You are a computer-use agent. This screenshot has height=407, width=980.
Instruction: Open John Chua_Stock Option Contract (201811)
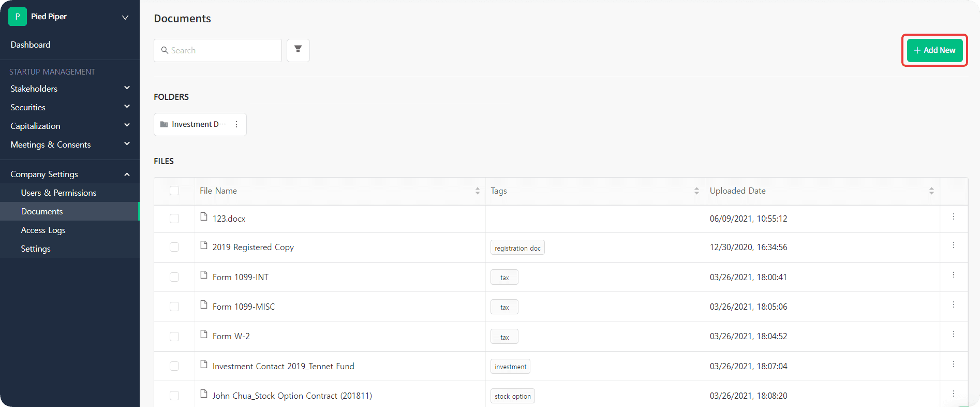(292, 396)
